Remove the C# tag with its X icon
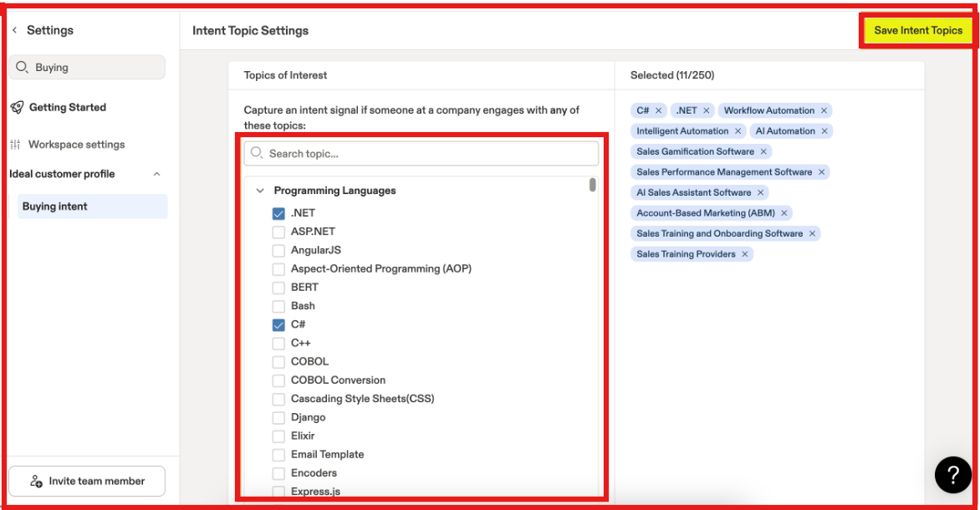The height and width of the screenshot is (510, 980). (661, 110)
